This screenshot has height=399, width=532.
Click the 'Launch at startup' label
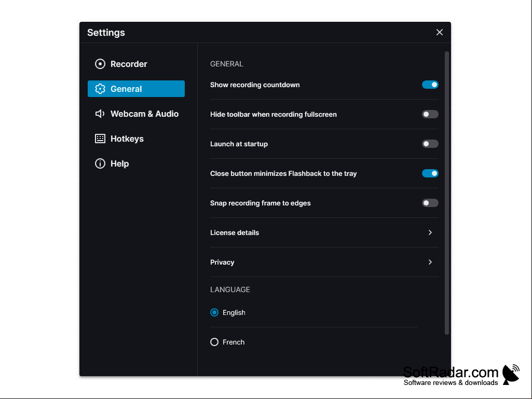coord(239,144)
